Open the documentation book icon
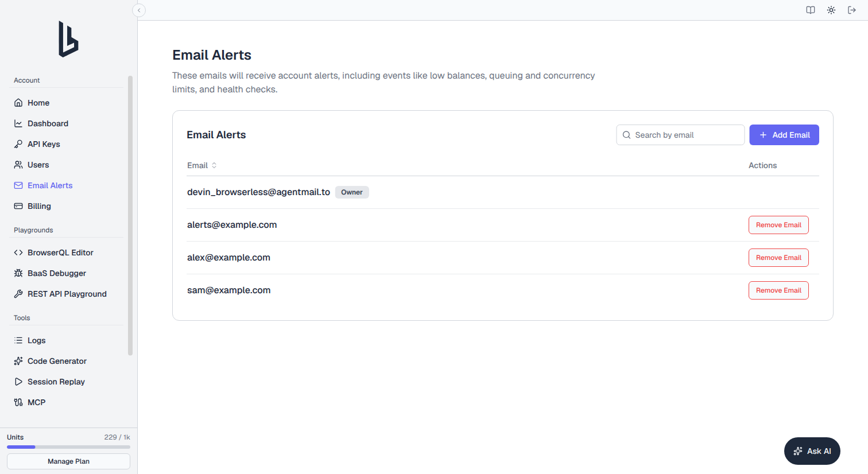 tap(811, 10)
